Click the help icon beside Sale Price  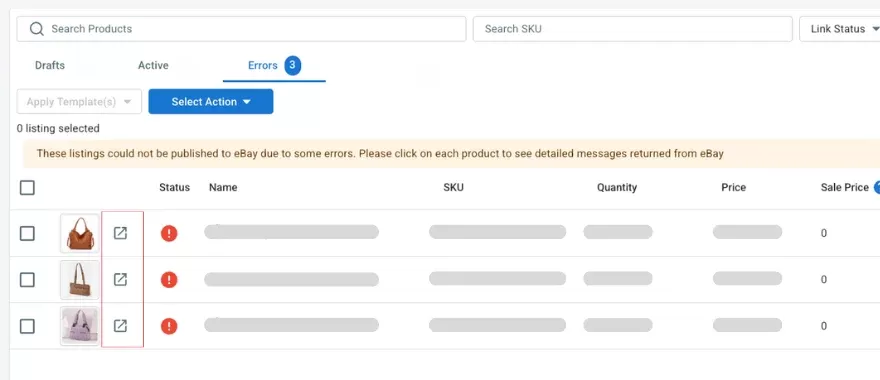(877, 187)
